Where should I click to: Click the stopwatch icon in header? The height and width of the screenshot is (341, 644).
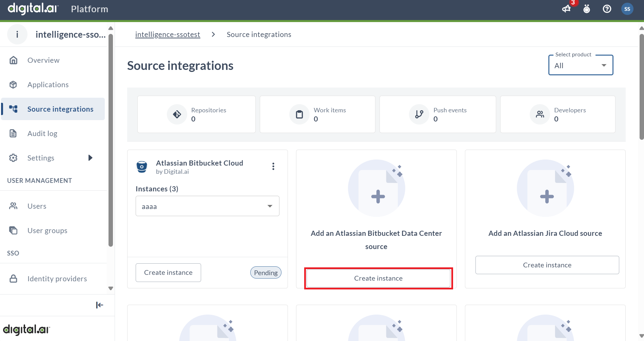[587, 9]
